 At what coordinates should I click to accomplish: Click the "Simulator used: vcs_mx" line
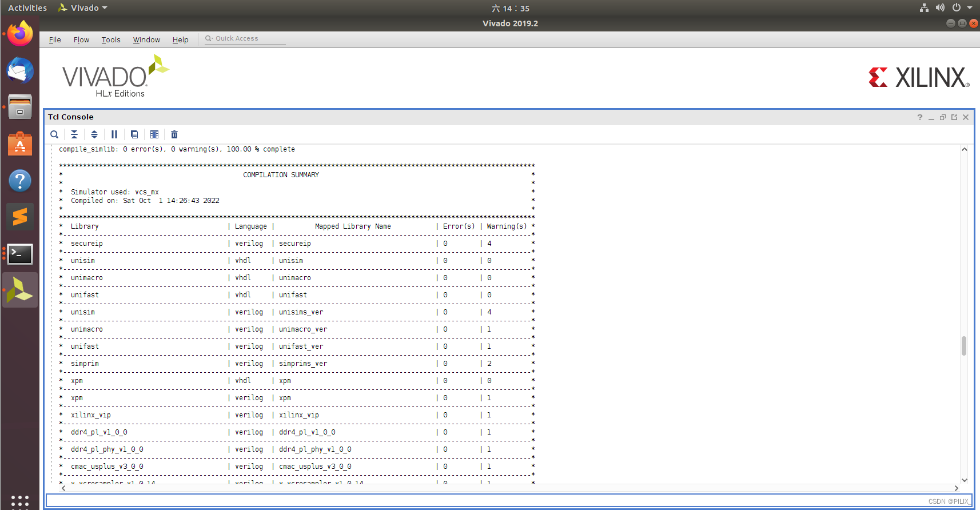[x=115, y=192]
